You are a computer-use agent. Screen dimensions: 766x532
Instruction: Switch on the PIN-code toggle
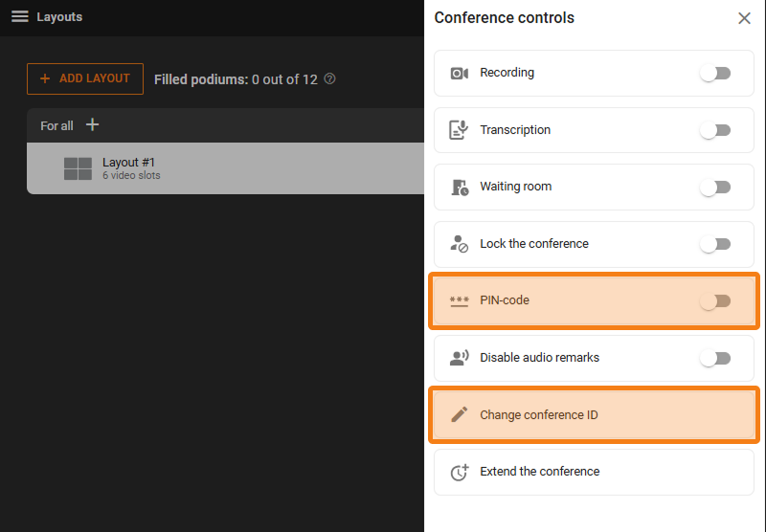(715, 300)
